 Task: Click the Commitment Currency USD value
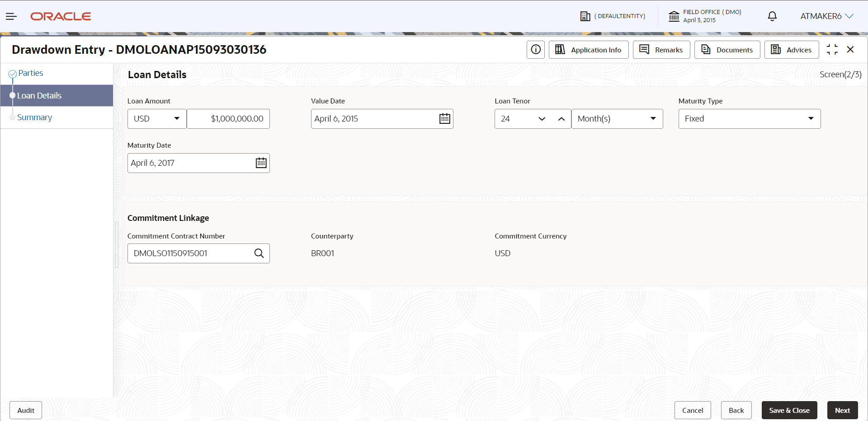pyautogui.click(x=503, y=253)
